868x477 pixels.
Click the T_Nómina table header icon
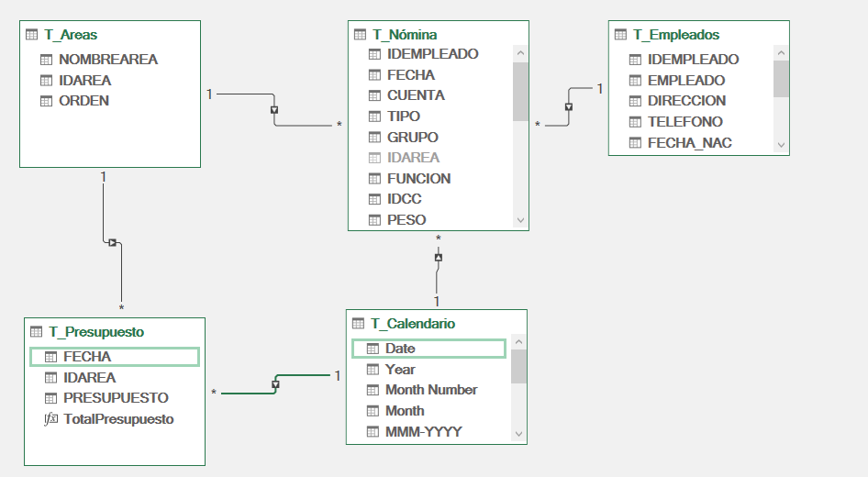361,35
